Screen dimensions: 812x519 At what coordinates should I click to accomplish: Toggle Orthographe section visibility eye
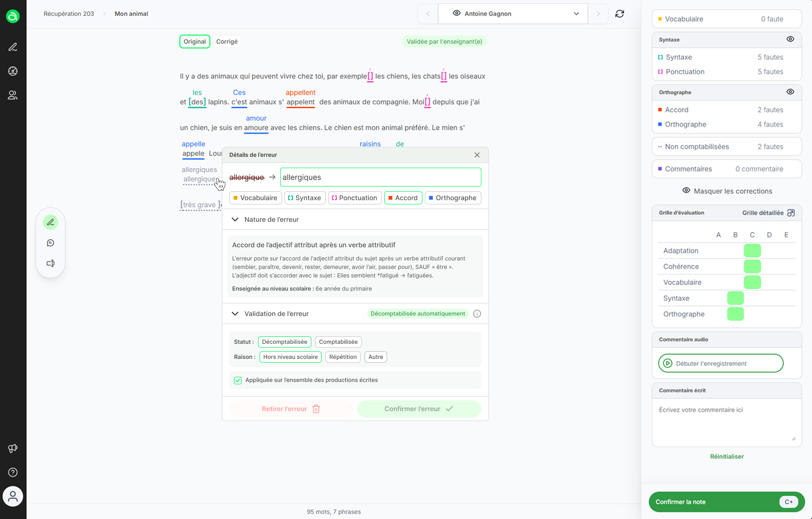tap(790, 92)
